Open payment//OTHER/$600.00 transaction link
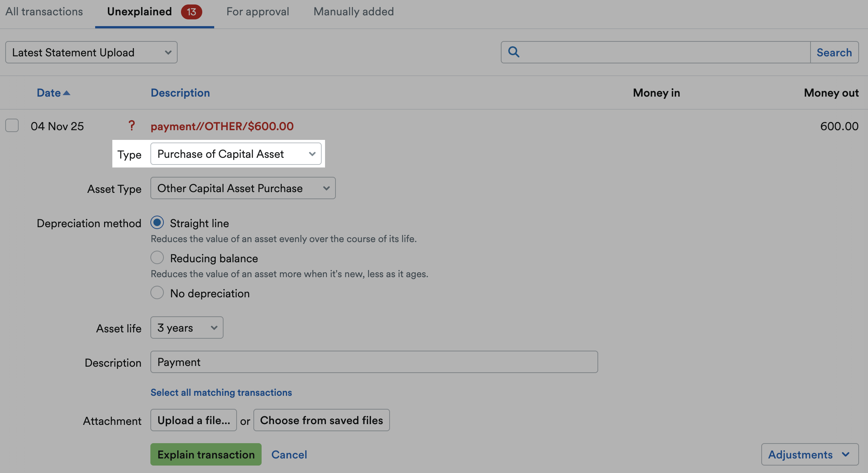 click(x=222, y=126)
